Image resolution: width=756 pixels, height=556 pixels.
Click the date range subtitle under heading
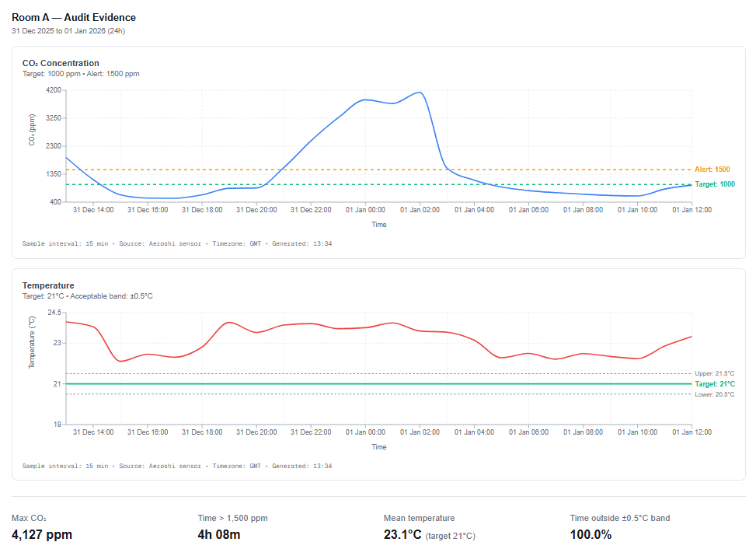[x=68, y=31]
